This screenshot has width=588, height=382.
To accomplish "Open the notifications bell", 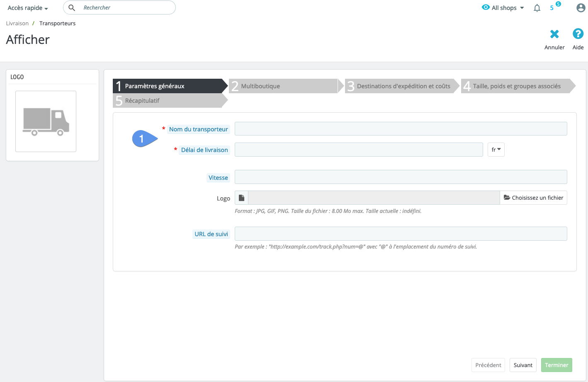I will 537,8.
